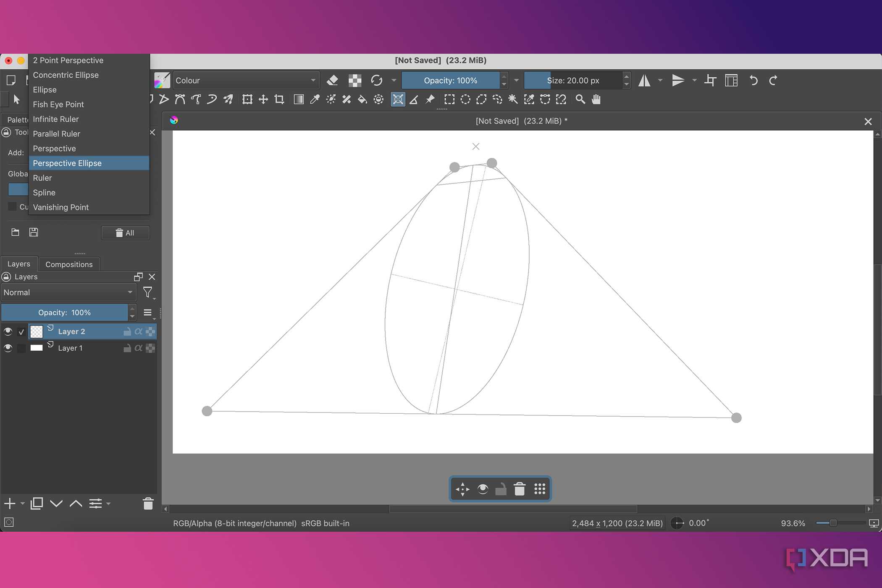Viewport: 882px width, 588px height.
Task: Adjust the brush Size slider
Action: [573, 80]
